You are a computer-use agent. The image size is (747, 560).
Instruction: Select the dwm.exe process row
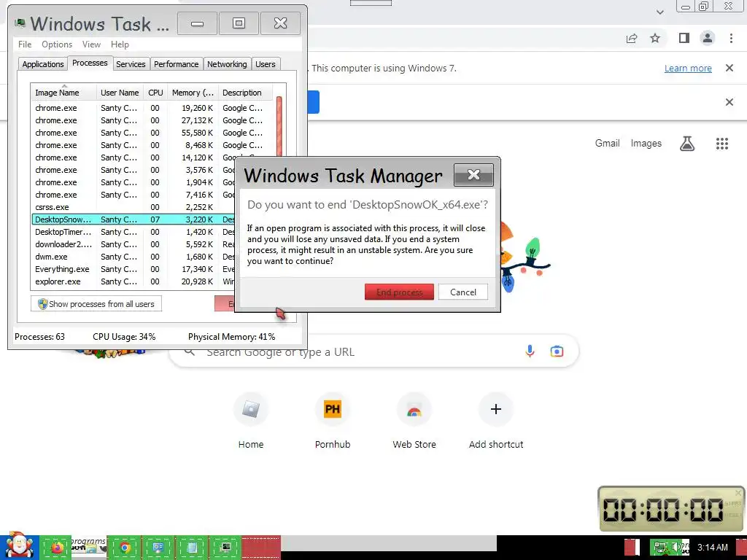(x=133, y=257)
